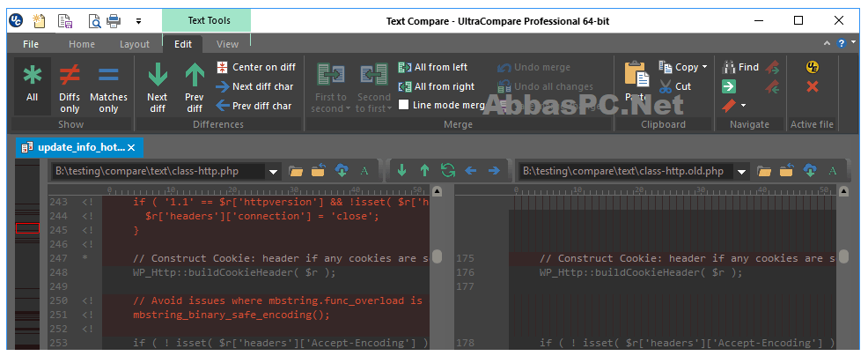Close the update_info_hot... session tab

[x=131, y=147]
